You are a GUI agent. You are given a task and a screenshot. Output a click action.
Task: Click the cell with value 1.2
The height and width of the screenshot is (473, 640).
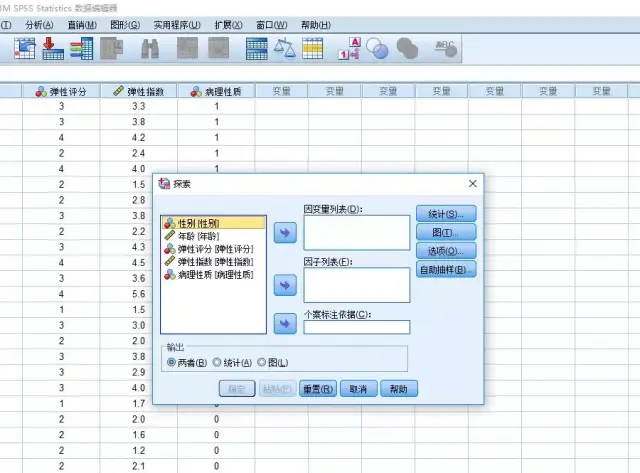(x=139, y=450)
